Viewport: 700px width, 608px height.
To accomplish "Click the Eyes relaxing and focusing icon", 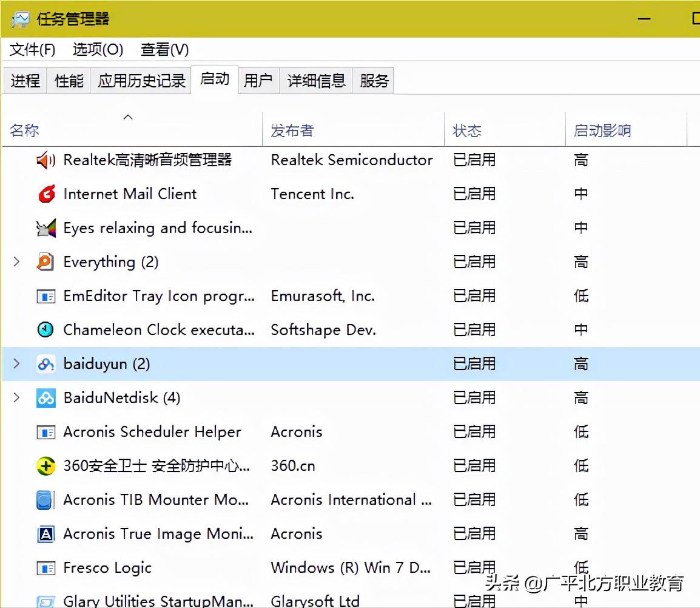I will point(46,228).
